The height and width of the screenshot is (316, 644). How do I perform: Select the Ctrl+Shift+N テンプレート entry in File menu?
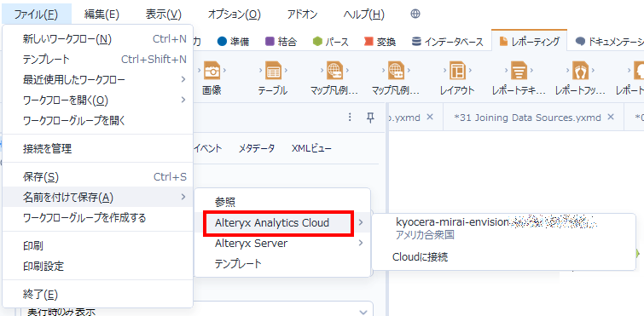click(98, 60)
